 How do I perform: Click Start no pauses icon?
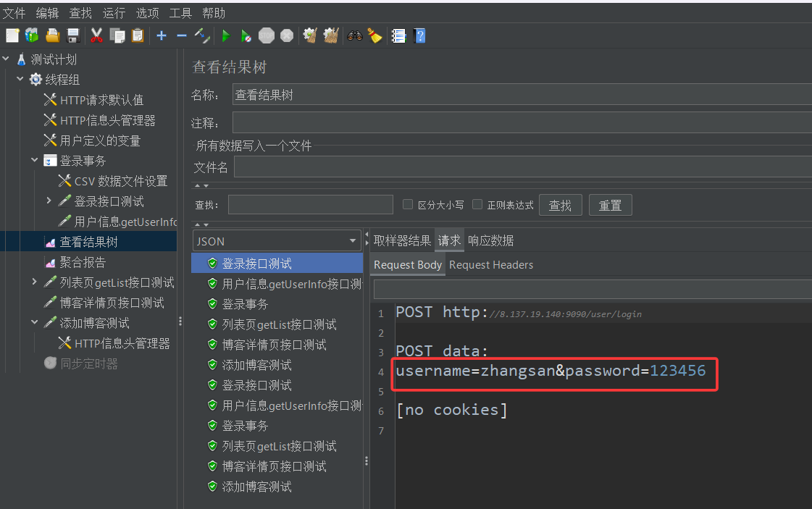[x=246, y=35]
